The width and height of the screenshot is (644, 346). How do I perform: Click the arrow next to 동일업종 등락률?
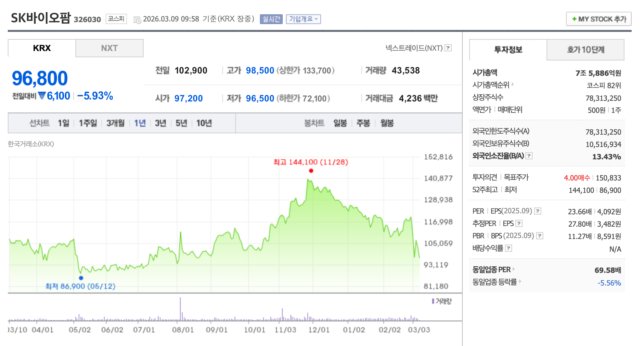[520, 281]
